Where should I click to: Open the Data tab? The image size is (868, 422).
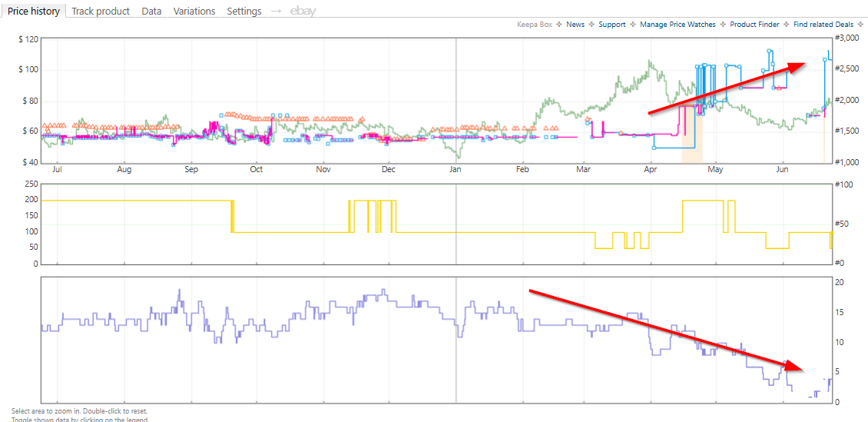click(x=151, y=11)
